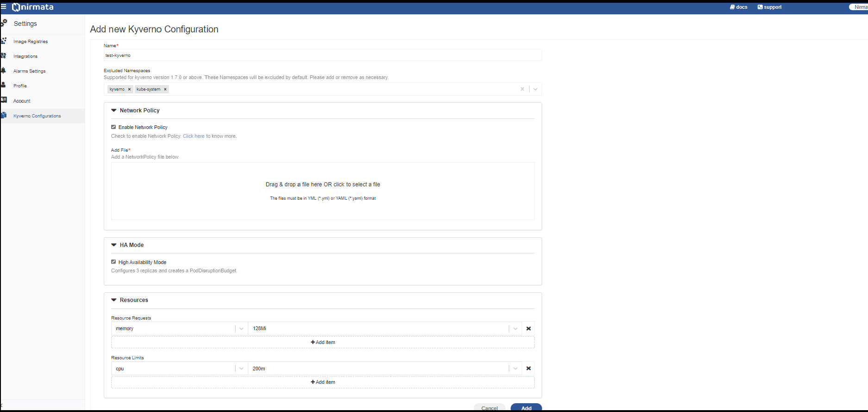Click the Image Registries sidebar icon
Viewport: 868px width, 412px height.
4,41
